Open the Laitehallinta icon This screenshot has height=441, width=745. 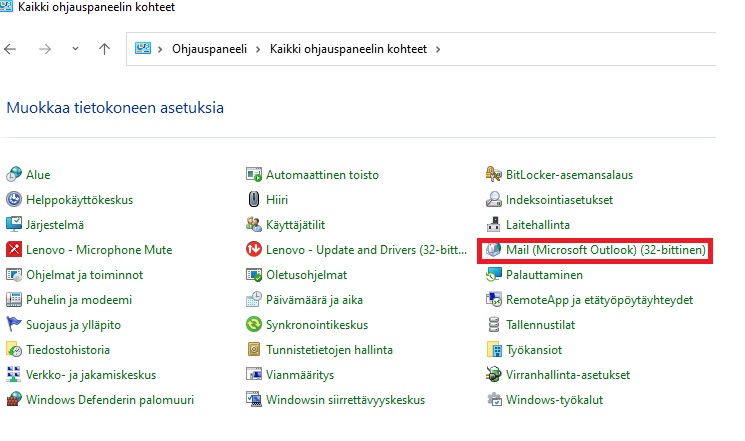tap(494, 224)
